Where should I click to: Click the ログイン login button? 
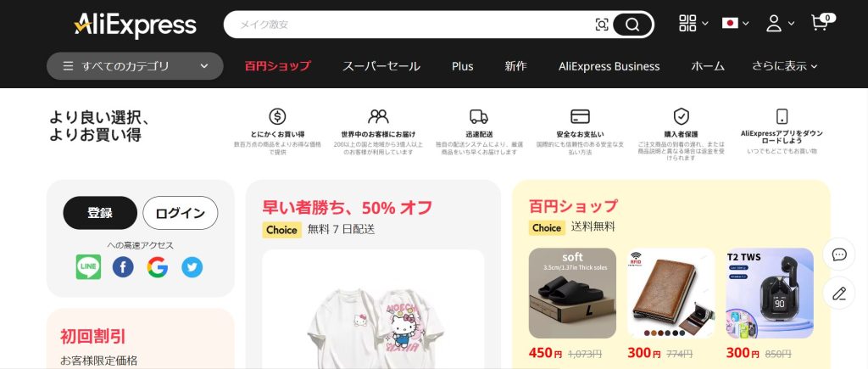coord(181,213)
